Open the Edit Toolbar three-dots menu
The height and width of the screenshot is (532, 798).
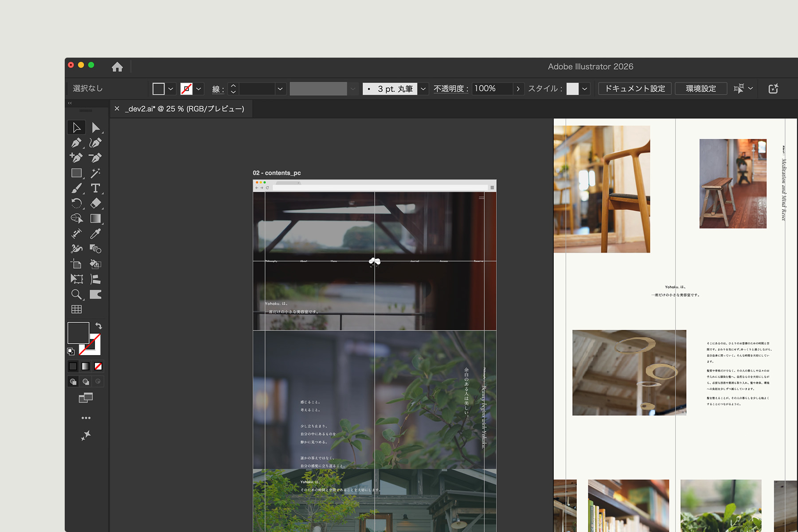(x=86, y=418)
